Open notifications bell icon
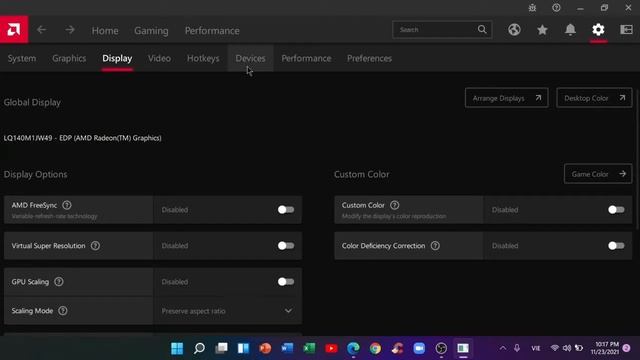 coord(570,29)
